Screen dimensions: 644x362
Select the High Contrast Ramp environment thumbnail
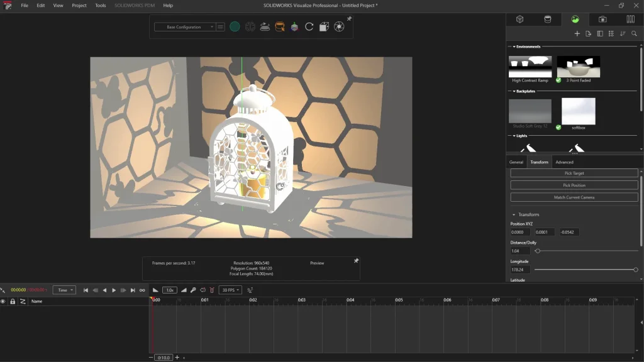coord(530,66)
